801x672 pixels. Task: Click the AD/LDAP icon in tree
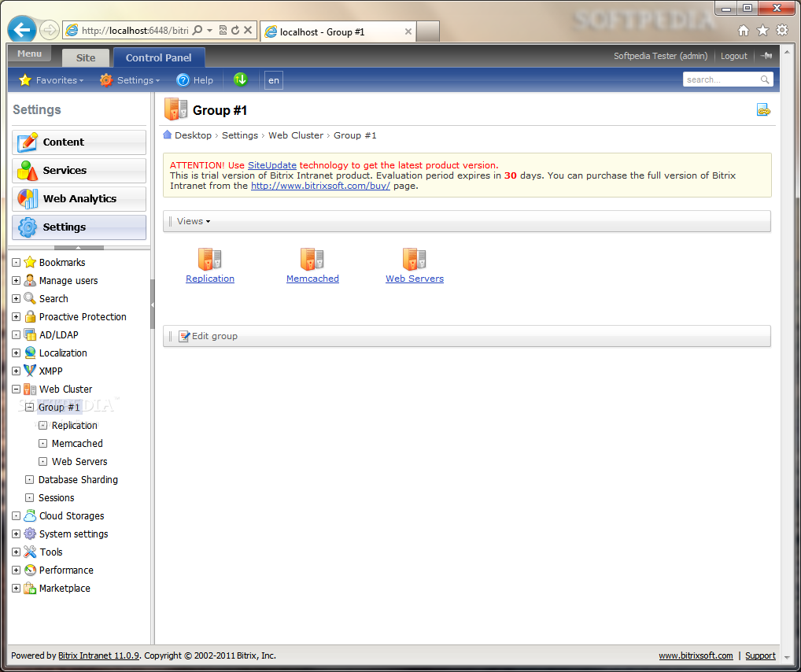[x=30, y=334]
